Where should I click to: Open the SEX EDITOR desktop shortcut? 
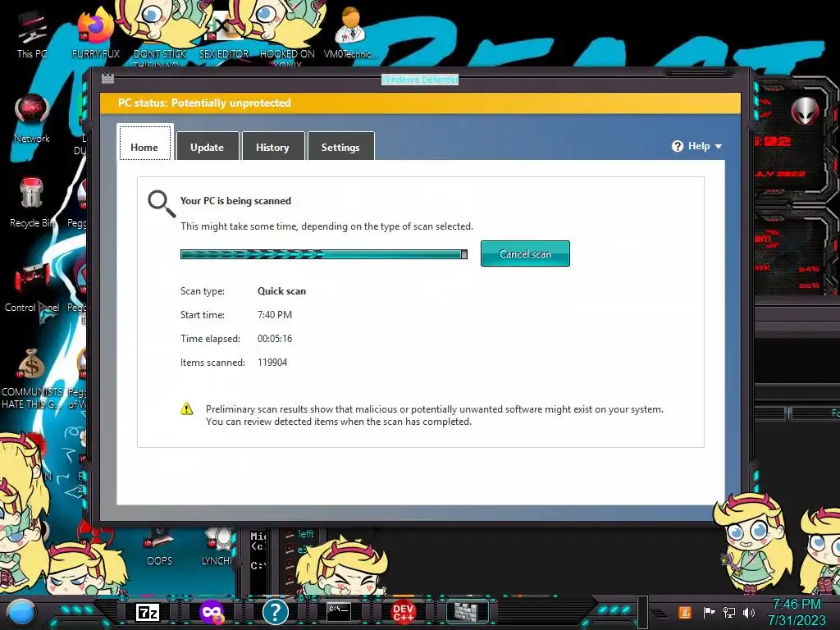click(x=224, y=34)
